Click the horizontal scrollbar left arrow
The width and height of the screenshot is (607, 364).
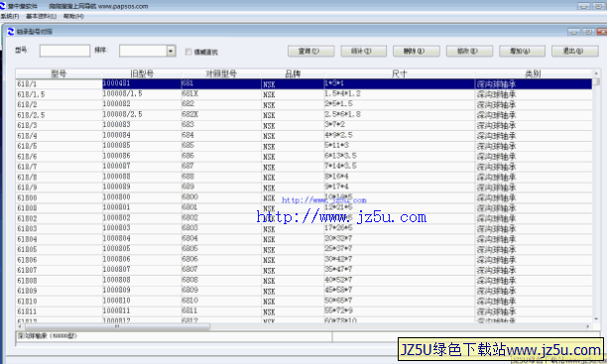(20, 327)
